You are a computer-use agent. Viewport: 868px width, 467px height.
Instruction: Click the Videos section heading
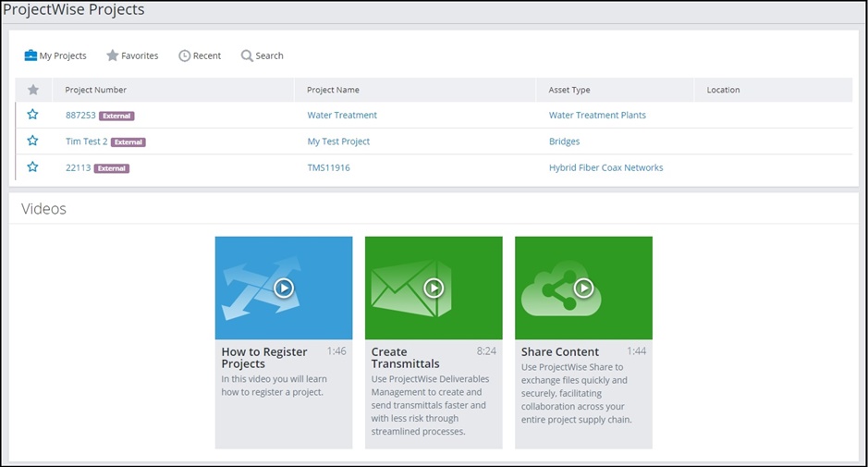(x=43, y=209)
